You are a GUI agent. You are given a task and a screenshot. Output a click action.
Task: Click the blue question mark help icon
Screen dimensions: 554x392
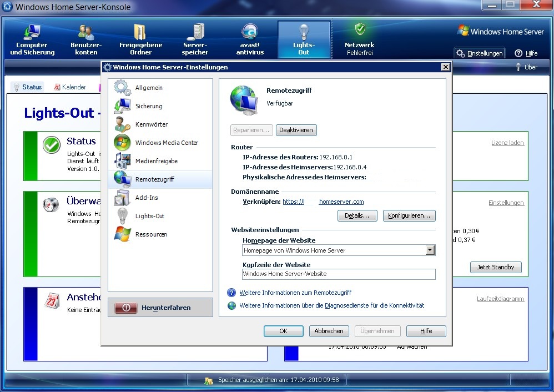[231, 293]
